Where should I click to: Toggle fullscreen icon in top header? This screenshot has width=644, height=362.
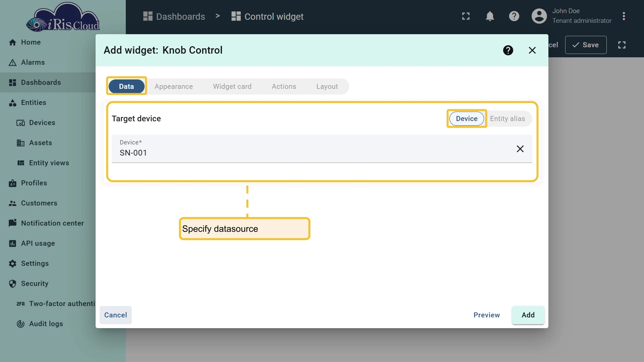[x=466, y=16]
